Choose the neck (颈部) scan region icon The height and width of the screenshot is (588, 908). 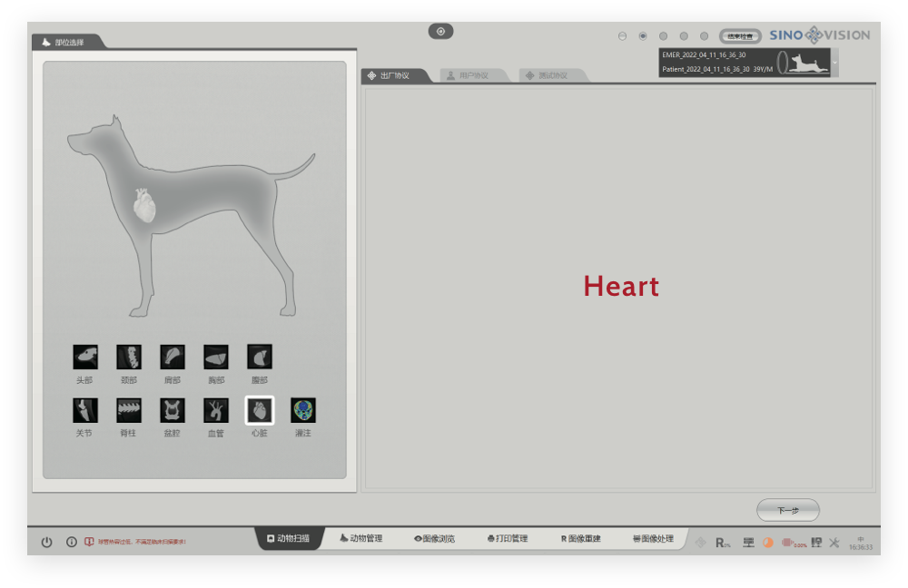click(x=129, y=357)
